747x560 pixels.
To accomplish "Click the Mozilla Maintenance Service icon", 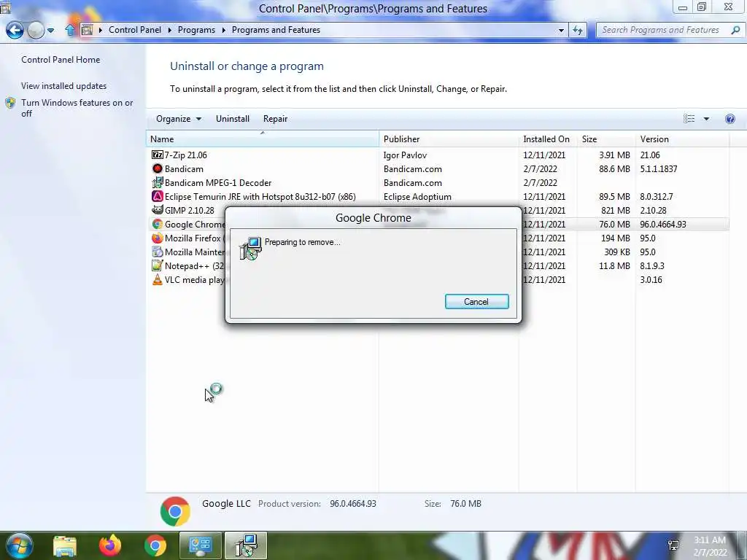I will (158, 252).
